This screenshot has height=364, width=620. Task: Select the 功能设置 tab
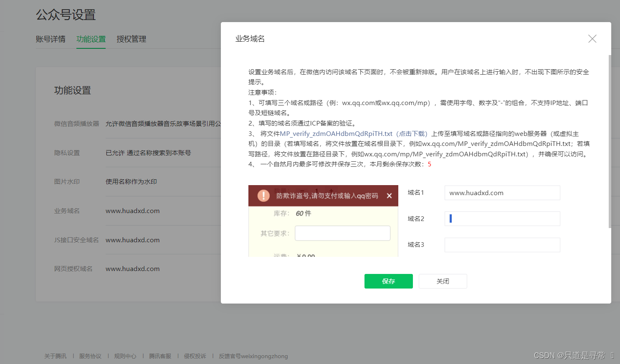pyautogui.click(x=91, y=39)
